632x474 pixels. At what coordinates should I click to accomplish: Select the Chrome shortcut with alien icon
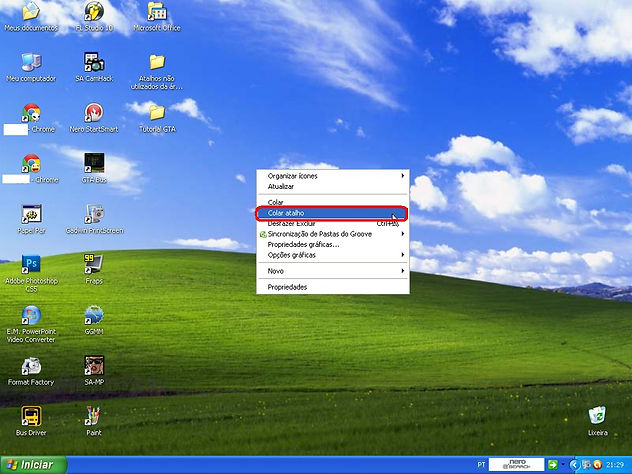click(31, 118)
